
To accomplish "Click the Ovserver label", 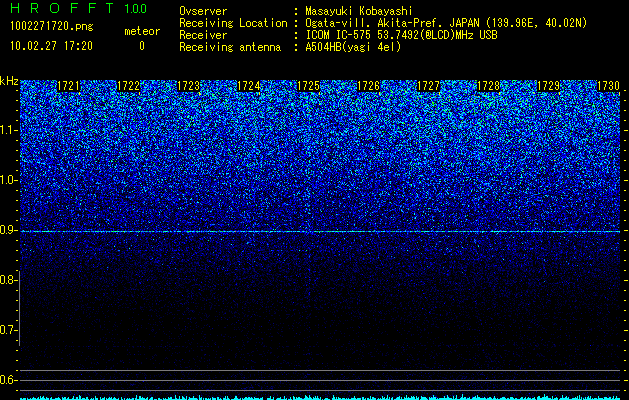I will click(203, 11).
